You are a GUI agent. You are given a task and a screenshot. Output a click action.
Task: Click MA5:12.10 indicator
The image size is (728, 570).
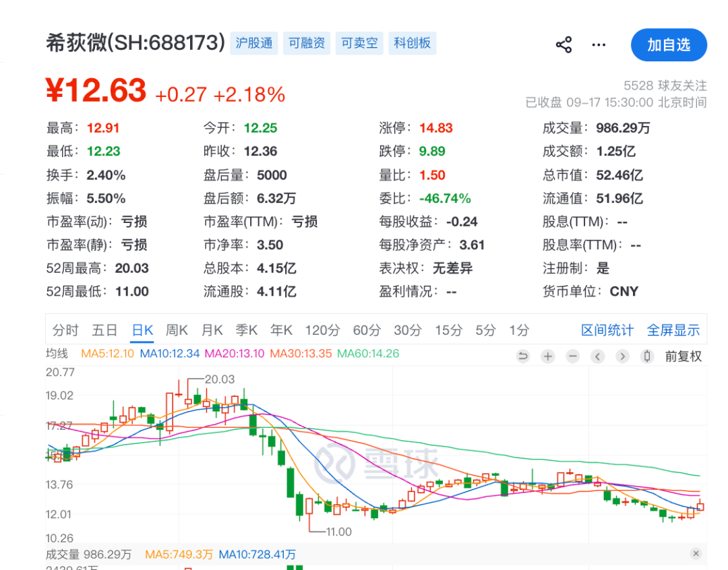point(107,354)
